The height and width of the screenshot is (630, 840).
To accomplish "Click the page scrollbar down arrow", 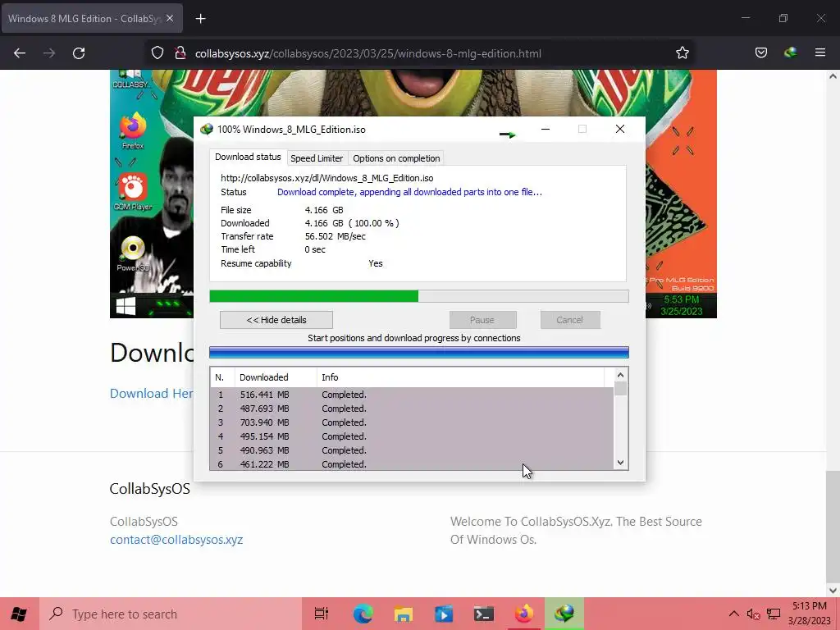I will (833, 591).
